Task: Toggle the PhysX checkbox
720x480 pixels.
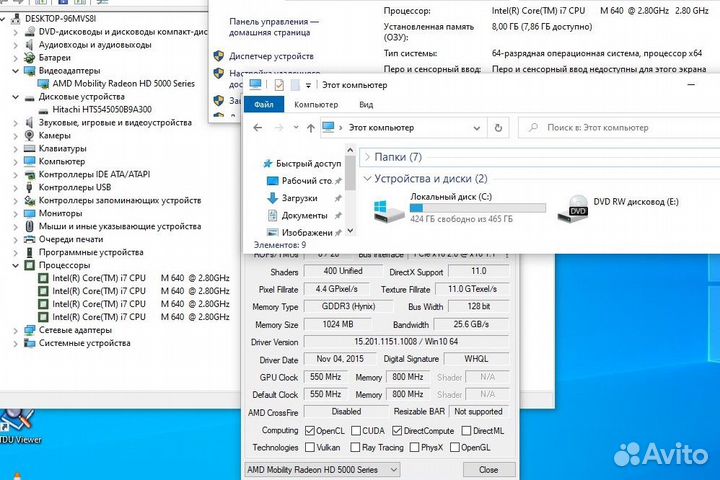Action: 414,447
